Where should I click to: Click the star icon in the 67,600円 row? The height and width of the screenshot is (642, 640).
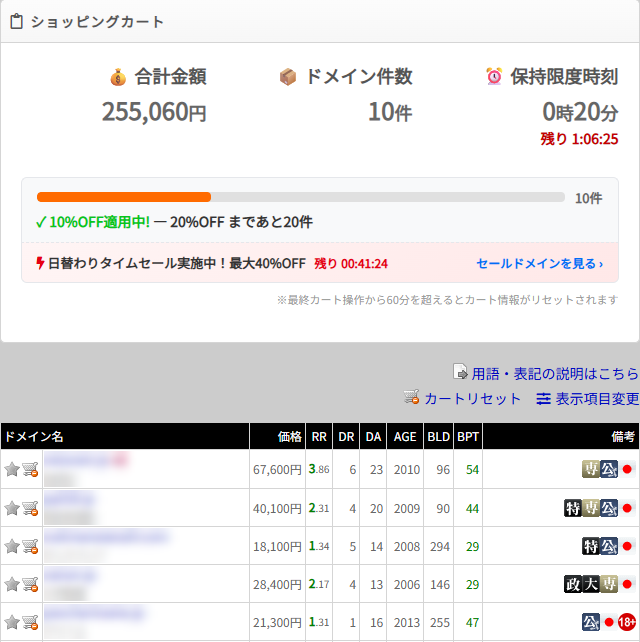(12, 469)
